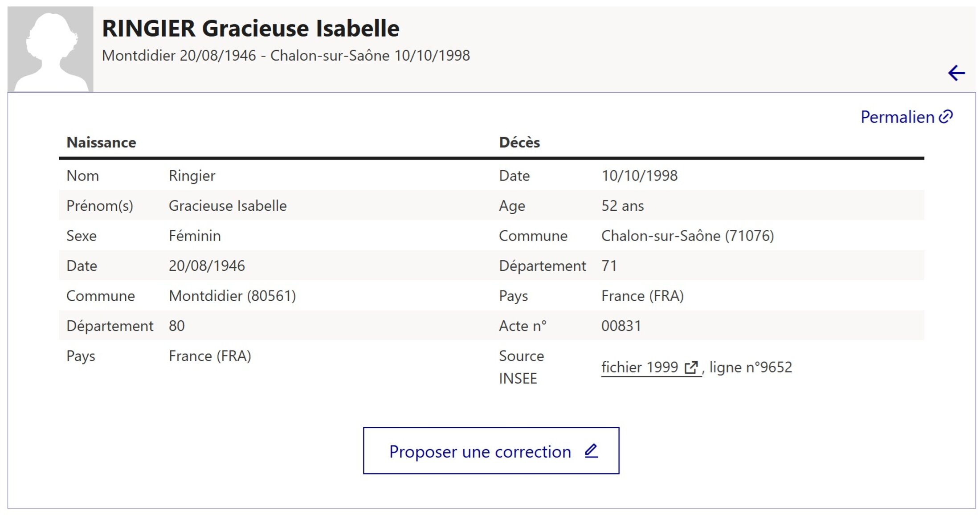Click the blue back arrow icon

click(956, 73)
